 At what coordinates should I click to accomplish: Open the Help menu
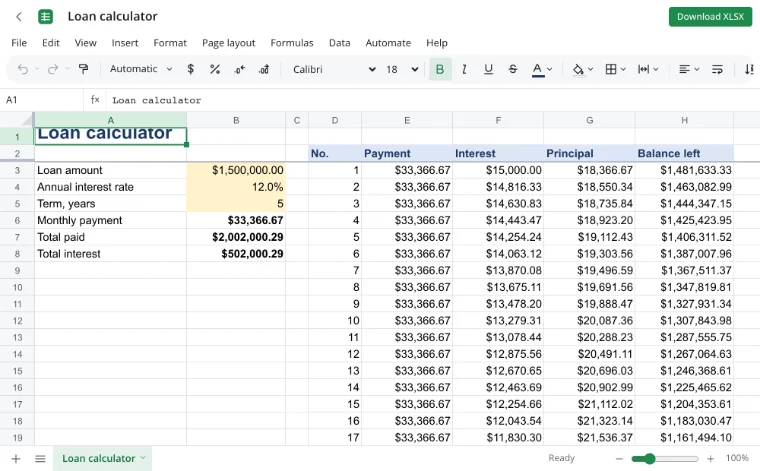[x=437, y=43]
